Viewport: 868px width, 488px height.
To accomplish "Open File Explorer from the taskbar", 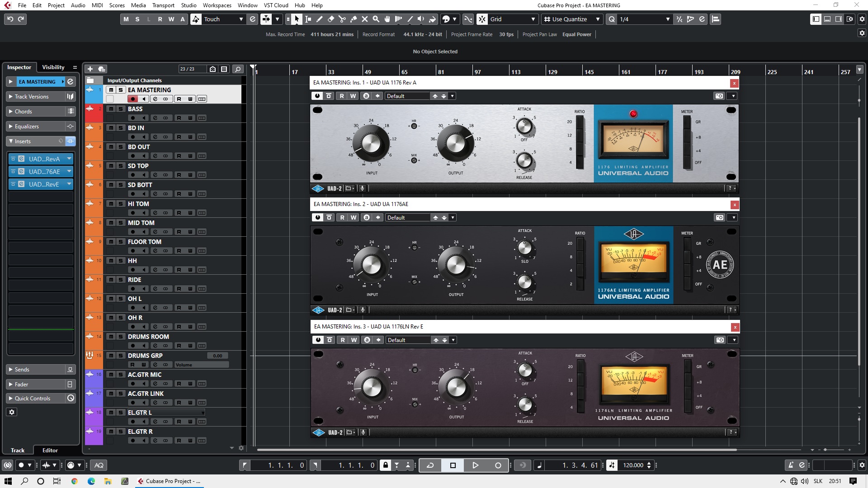I will [x=108, y=481].
